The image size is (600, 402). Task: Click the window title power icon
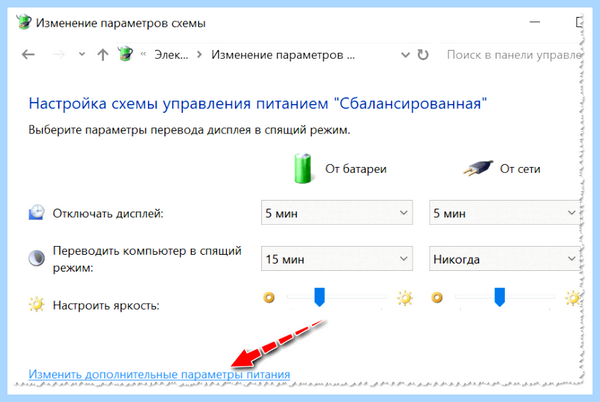click(24, 22)
